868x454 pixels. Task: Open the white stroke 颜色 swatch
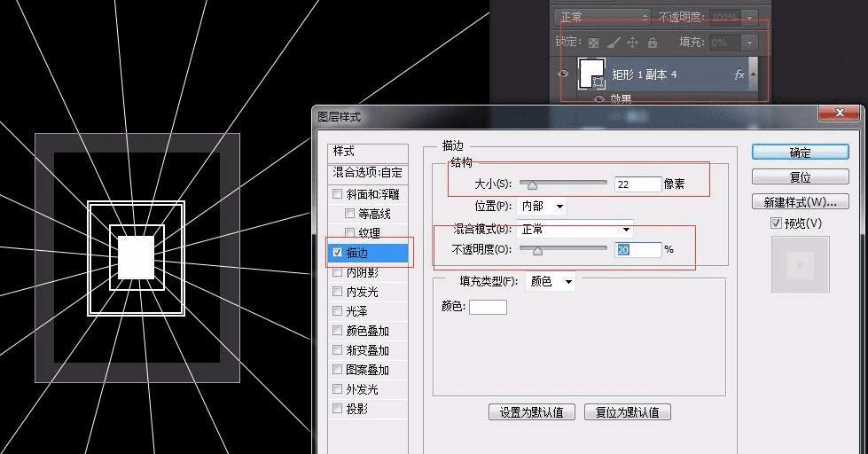(x=488, y=307)
